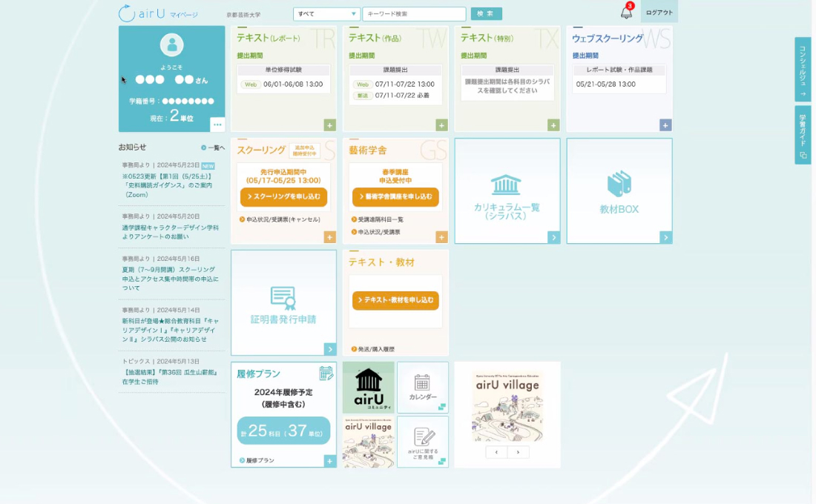The width and height of the screenshot is (816, 504).
Task: Open the カリキュラム一覧 syllabus tile
Action: click(507, 190)
